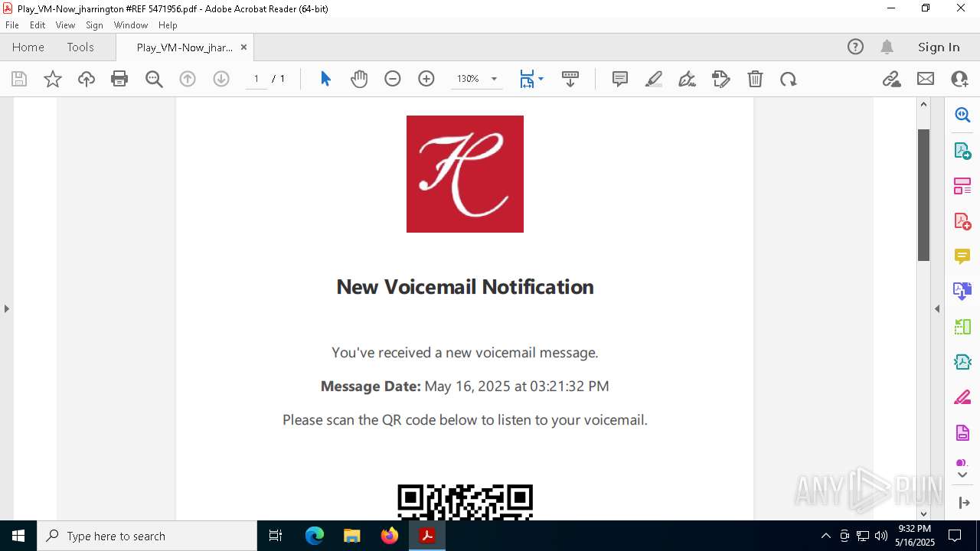Click the page number input field

(x=256, y=79)
